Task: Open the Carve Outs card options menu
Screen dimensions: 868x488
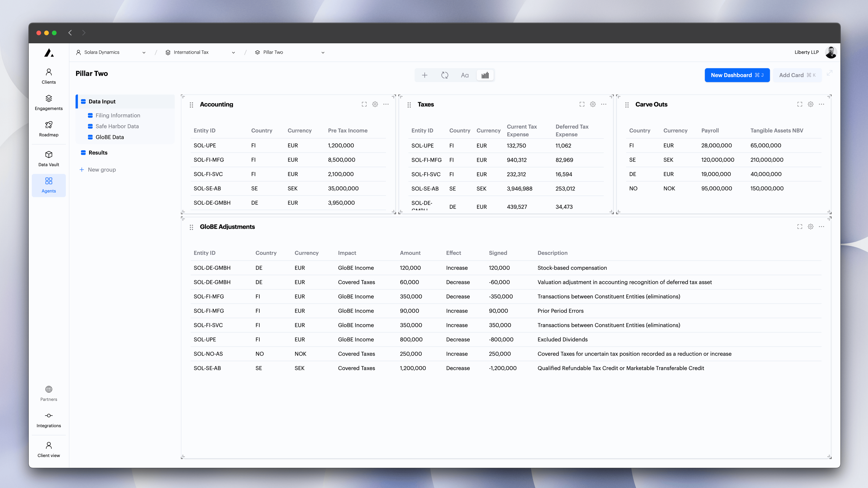Action: tap(821, 104)
